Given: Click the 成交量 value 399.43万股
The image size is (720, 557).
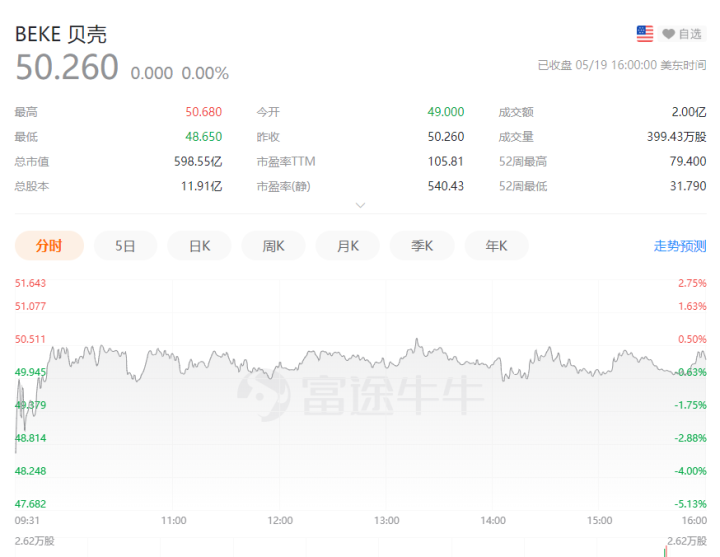Looking at the screenshot, I should [x=676, y=136].
